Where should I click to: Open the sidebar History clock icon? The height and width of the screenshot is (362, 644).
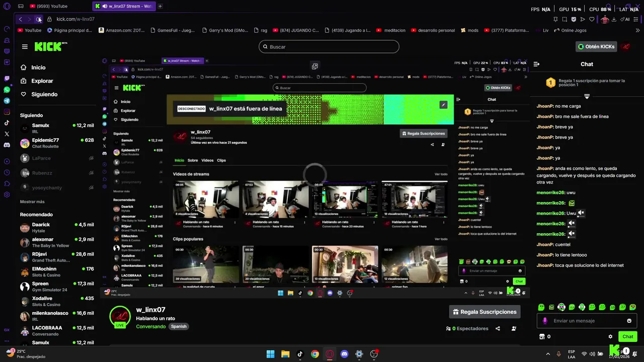pos(7,172)
